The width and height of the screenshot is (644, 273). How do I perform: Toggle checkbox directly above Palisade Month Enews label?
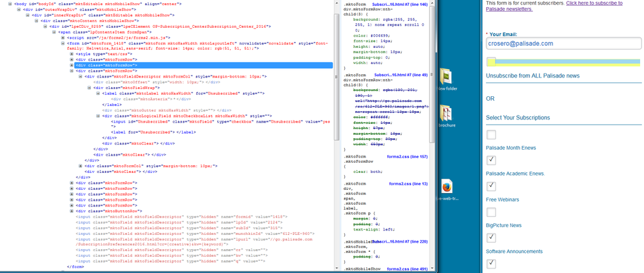click(x=491, y=134)
